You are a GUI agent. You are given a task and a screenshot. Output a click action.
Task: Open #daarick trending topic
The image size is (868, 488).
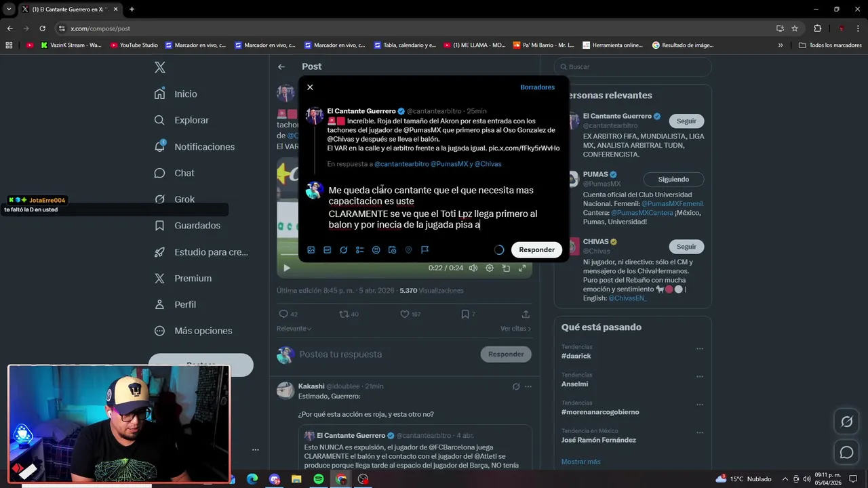576,356
